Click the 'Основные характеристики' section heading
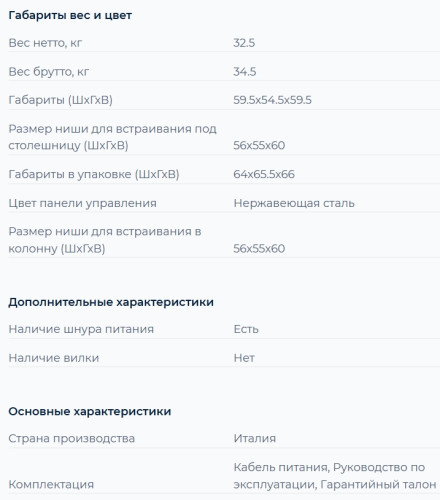This screenshot has width=440, height=500. tap(90, 412)
